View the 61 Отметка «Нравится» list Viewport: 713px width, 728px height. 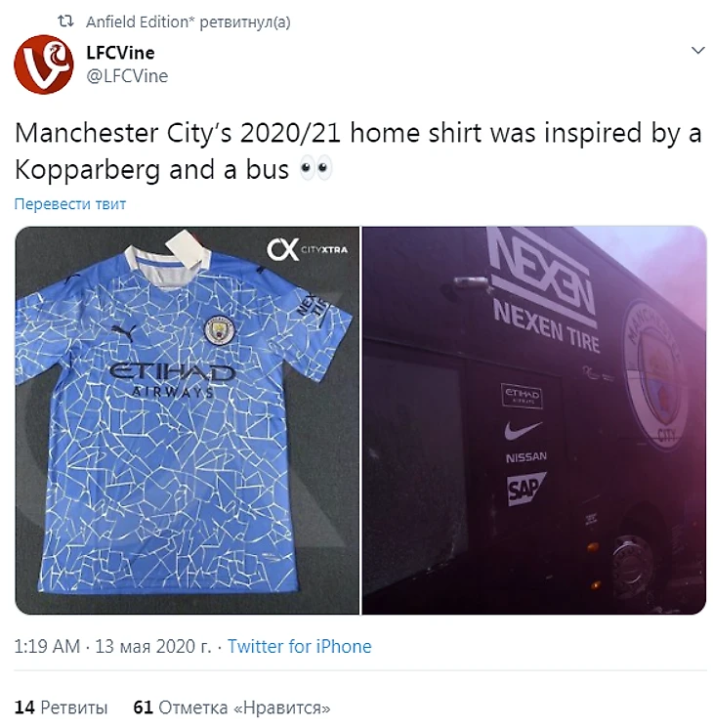(x=231, y=707)
